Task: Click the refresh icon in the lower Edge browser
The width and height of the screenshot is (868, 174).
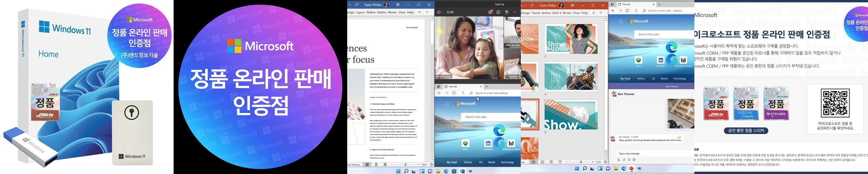Action: (x=454, y=93)
